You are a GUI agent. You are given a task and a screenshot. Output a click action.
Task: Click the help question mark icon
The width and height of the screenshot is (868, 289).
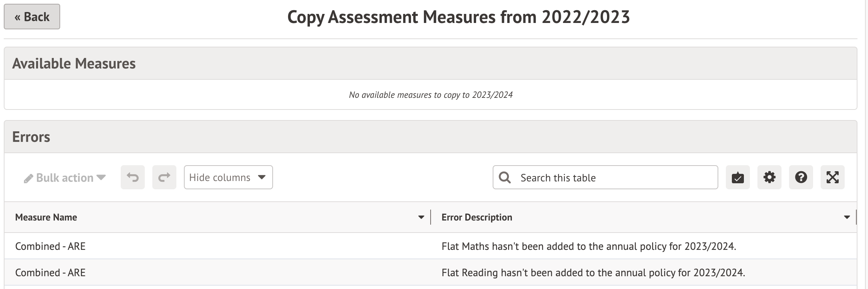pos(801,177)
